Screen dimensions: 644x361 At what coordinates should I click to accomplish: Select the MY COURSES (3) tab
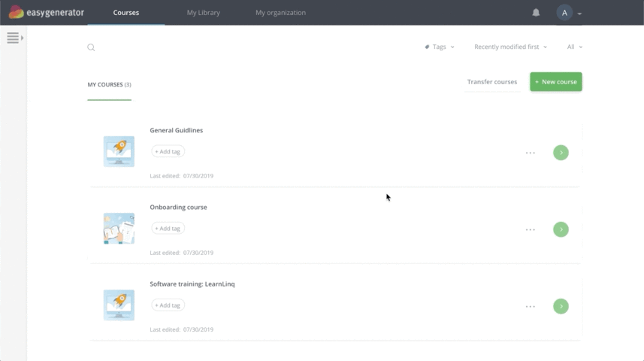click(x=109, y=85)
